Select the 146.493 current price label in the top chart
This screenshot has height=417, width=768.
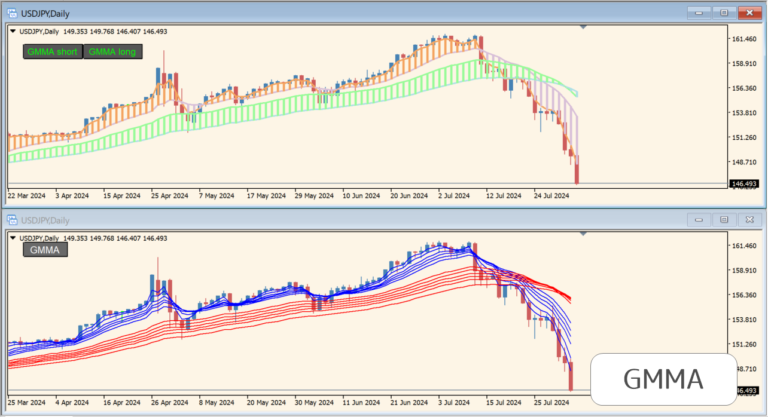(745, 184)
